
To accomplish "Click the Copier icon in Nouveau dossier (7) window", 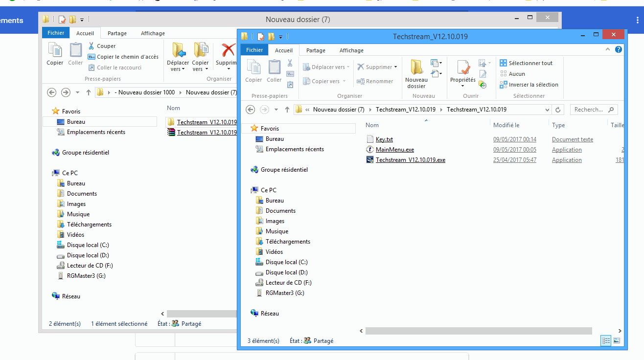I will click(55, 50).
